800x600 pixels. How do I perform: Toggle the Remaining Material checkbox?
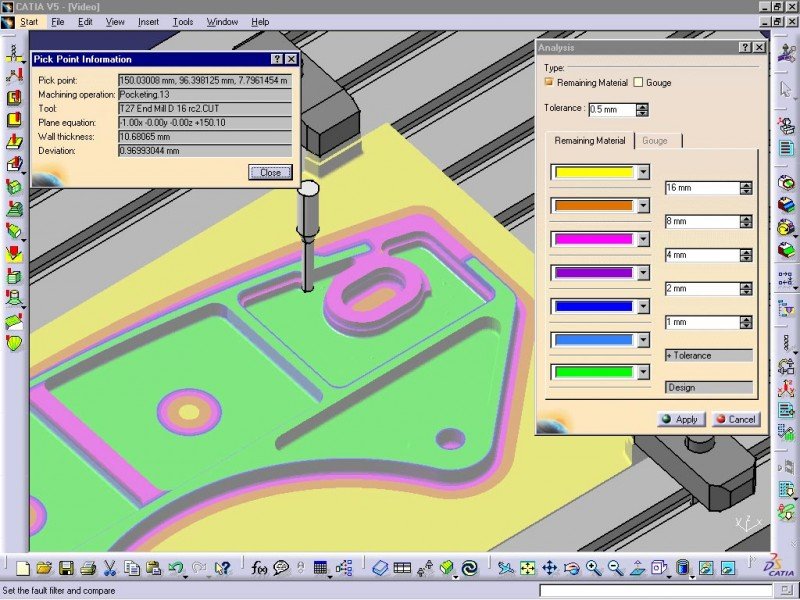tap(549, 83)
